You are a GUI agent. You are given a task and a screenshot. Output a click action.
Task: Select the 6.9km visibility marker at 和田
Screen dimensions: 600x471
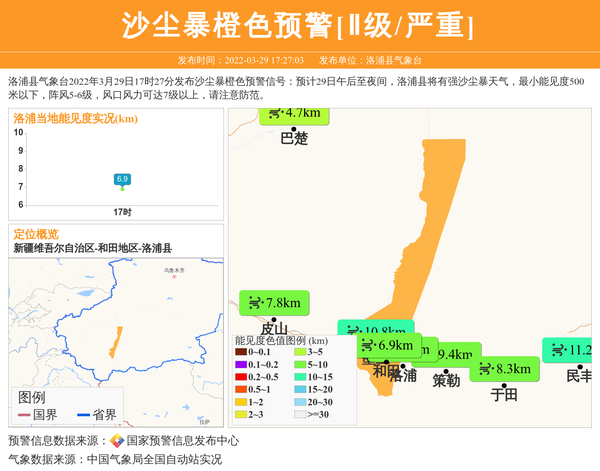pyautogui.click(x=389, y=346)
